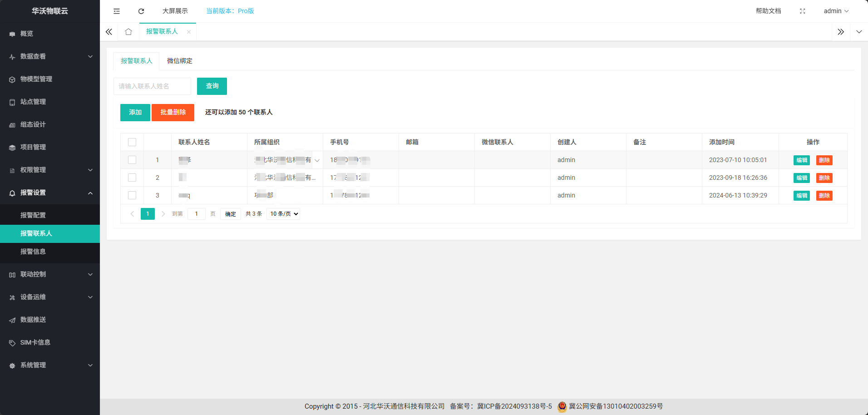Screen dimensions: 868x415
Task: Collapse the sidebar menu icon
Action: (117, 11)
